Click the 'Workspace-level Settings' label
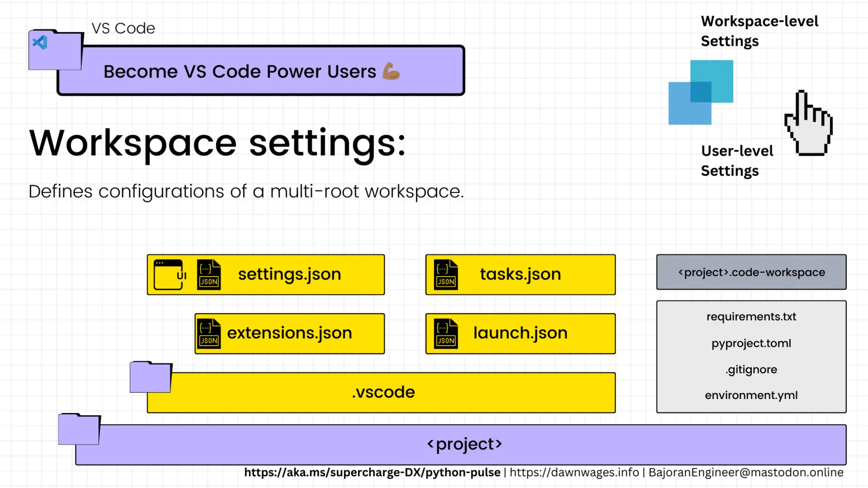The width and height of the screenshot is (868, 488). coord(759,31)
